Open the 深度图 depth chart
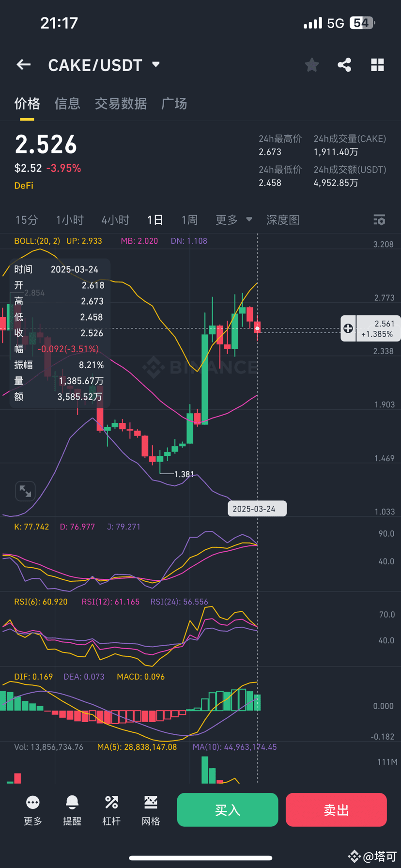The height and width of the screenshot is (868, 401). [x=283, y=220]
